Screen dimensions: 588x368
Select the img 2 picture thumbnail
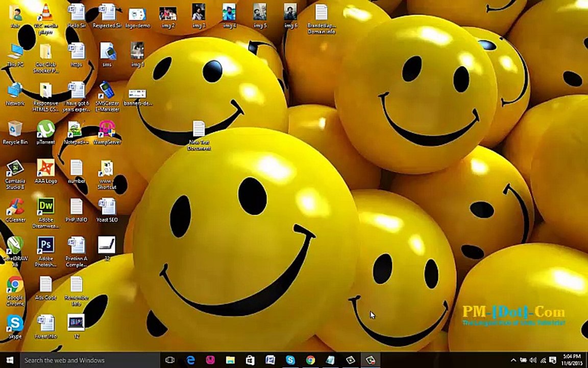point(168,13)
